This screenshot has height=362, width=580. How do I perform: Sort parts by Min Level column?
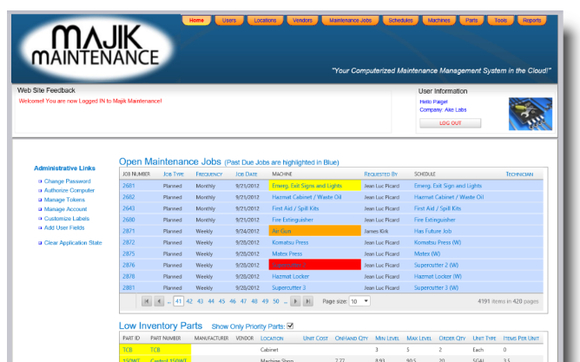[x=387, y=338]
